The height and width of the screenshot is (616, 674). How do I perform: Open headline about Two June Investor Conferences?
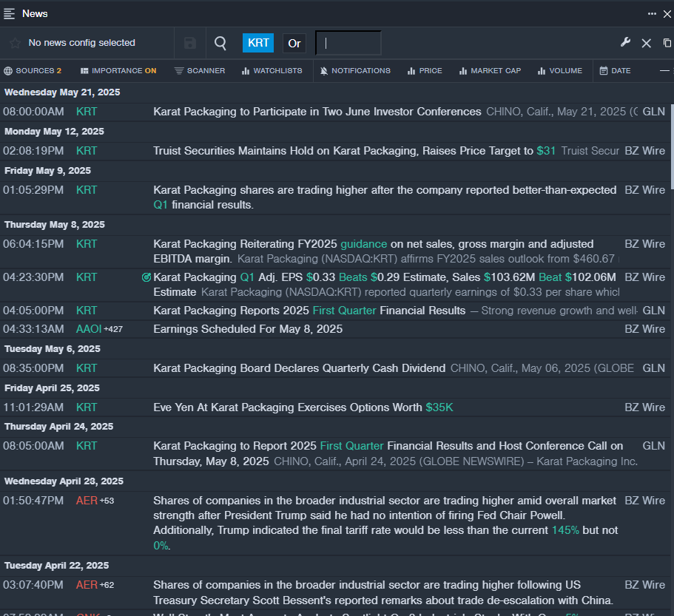pyautogui.click(x=317, y=112)
